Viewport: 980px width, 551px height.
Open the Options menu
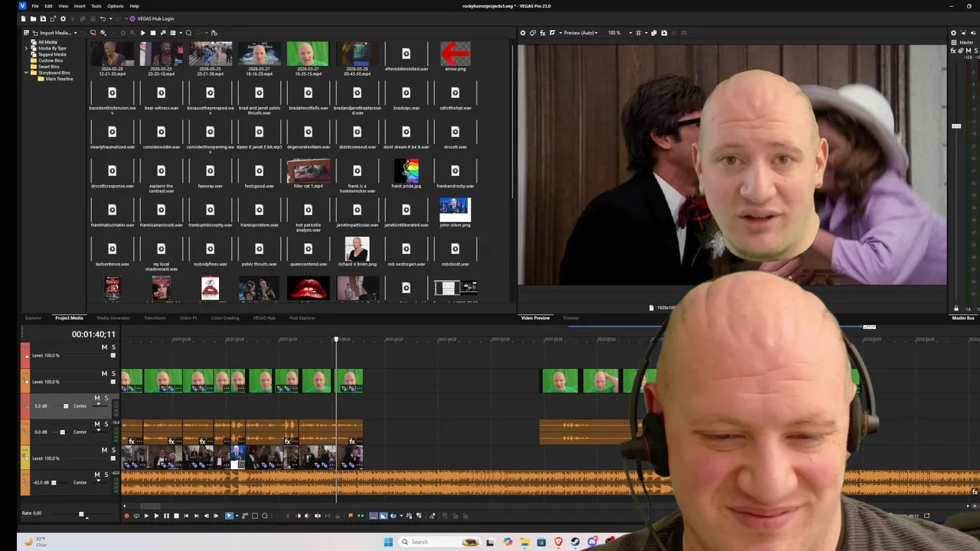(116, 6)
